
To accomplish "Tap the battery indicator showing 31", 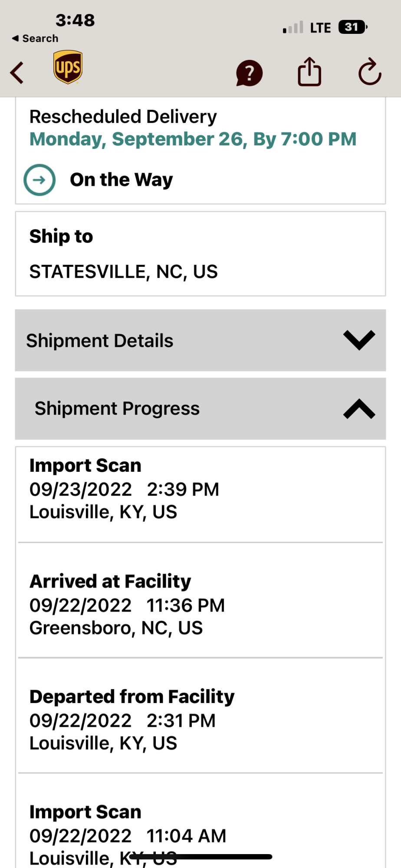I will (352, 27).
